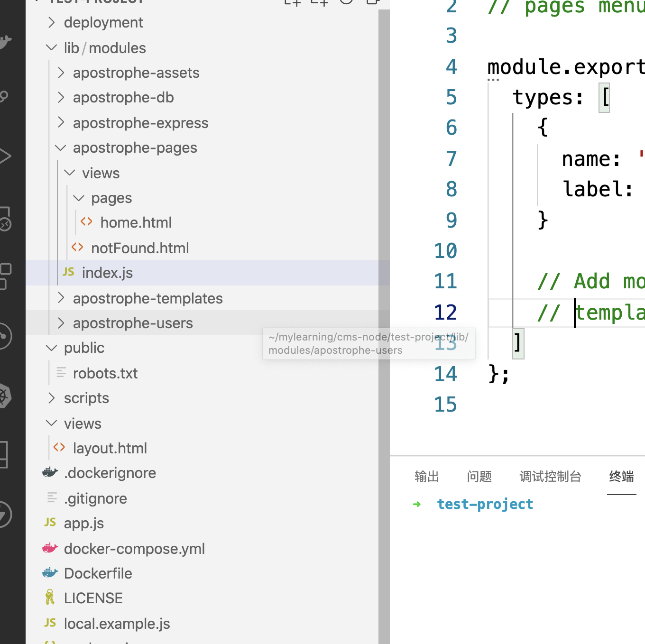
Task: Click the '// Add mo' comment on line 11
Action: (x=591, y=281)
